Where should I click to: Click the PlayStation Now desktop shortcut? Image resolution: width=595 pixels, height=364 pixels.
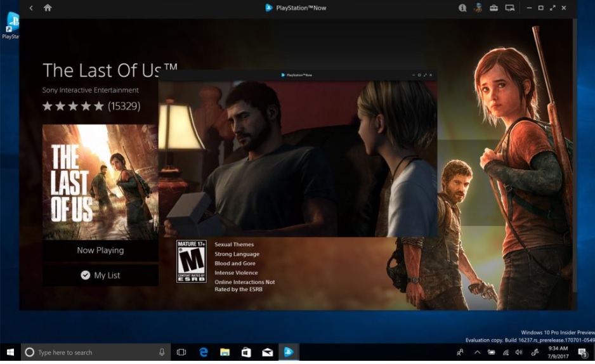pyautogui.click(x=11, y=25)
